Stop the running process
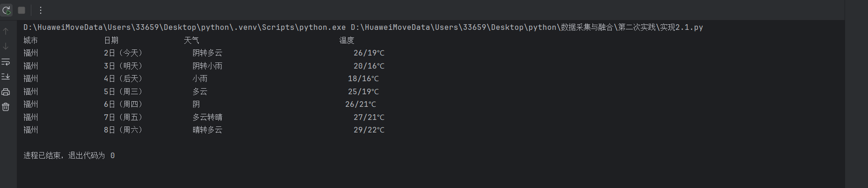 tap(22, 10)
